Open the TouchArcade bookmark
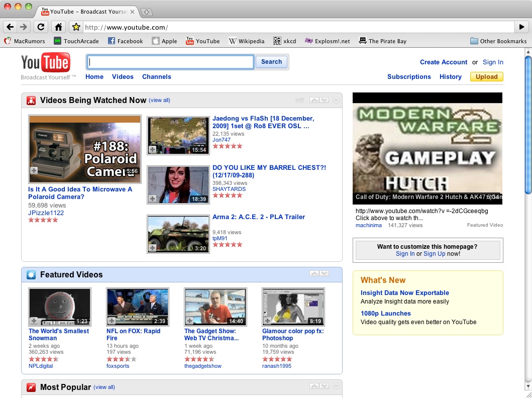 76,41
